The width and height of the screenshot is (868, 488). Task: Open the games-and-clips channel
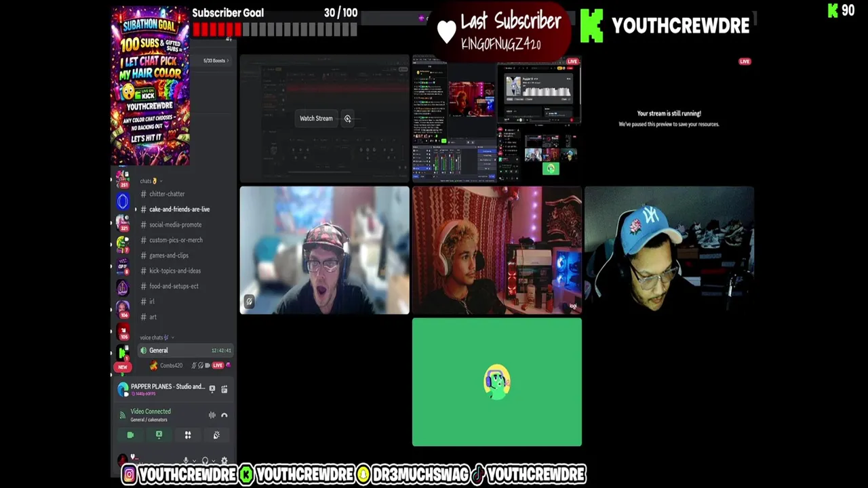click(169, 256)
